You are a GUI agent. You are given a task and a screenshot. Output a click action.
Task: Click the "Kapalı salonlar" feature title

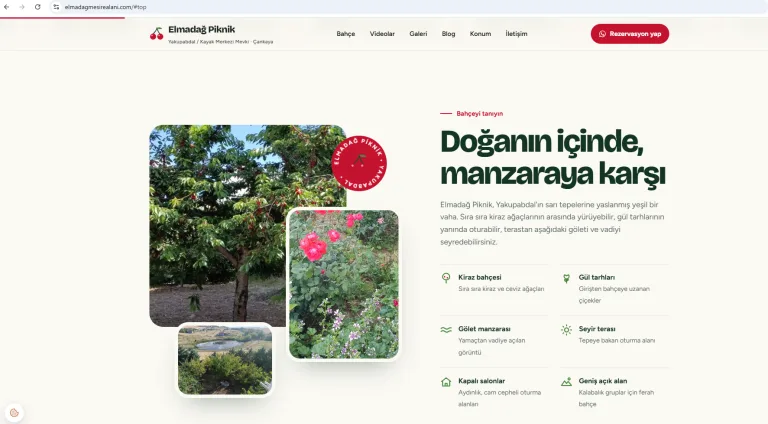(481, 381)
